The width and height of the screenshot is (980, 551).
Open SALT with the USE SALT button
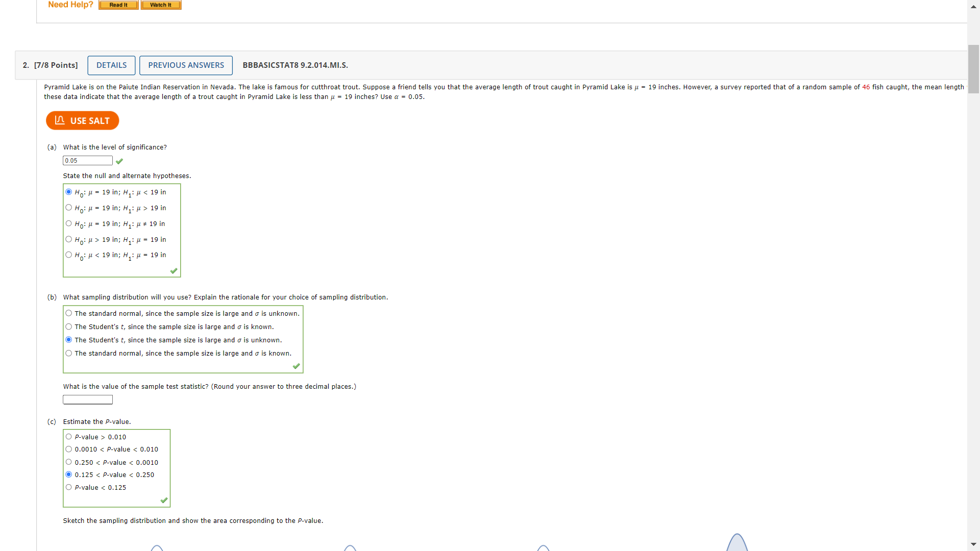pos(82,120)
